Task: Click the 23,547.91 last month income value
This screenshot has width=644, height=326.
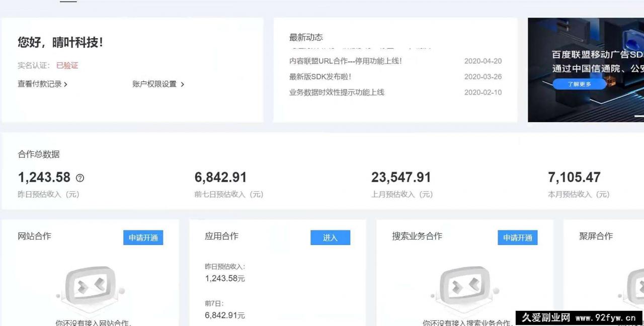Action: click(401, 177)
